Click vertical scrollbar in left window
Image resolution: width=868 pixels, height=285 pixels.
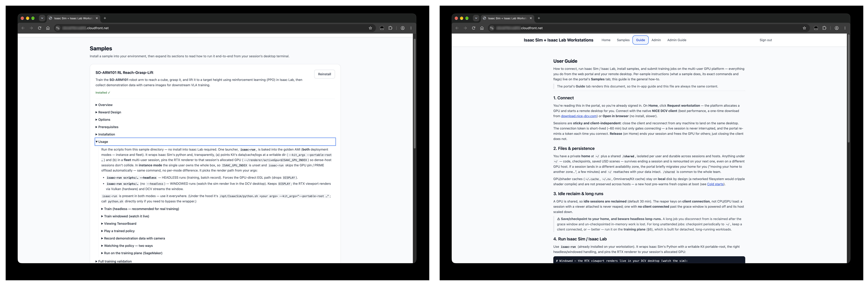[414, 94]
